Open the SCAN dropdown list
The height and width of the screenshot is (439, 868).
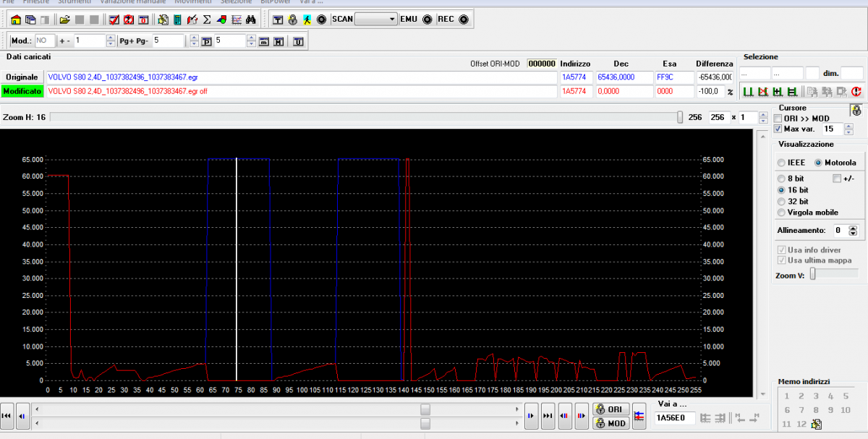point(392,20)
